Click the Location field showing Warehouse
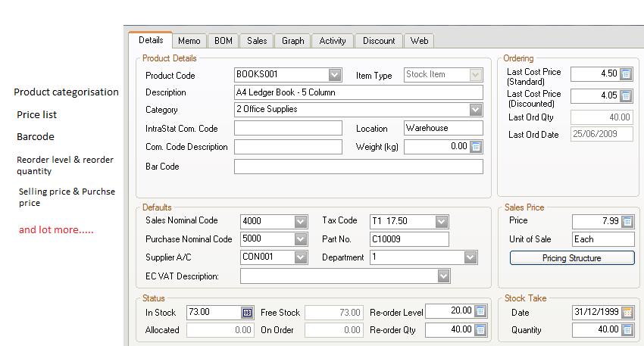This screenshot has width=644, height=346. point(443,128)
